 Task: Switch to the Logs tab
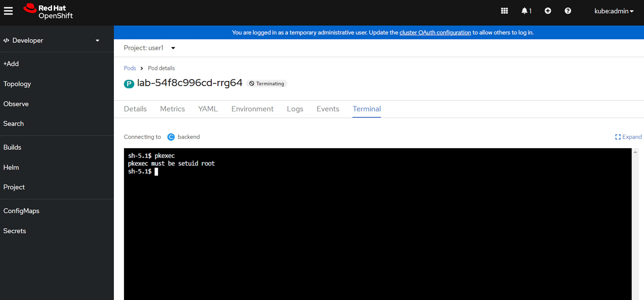(x=295, y=109)
